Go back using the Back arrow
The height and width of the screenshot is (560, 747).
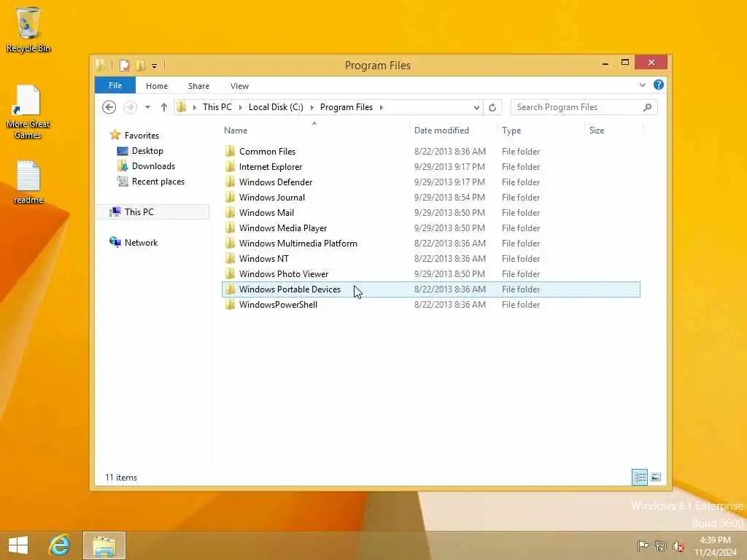109,107
